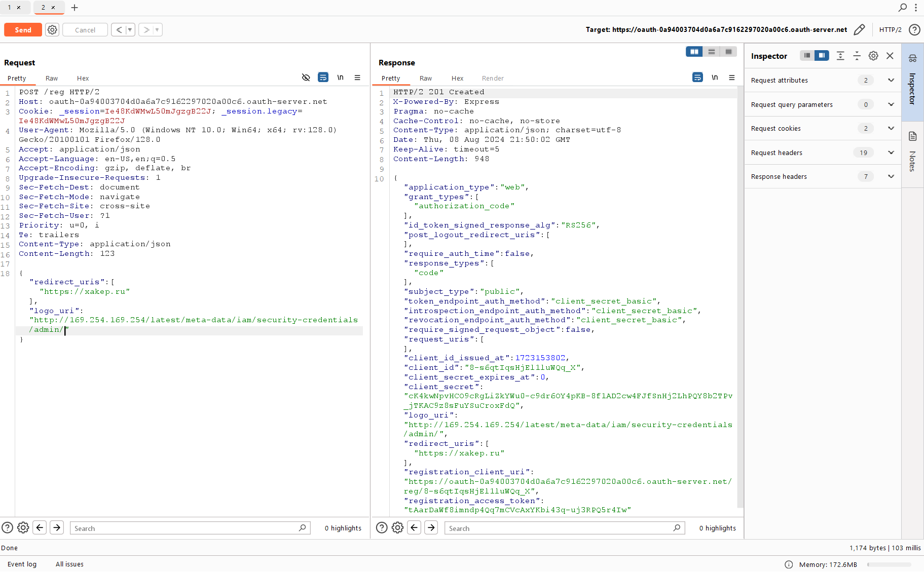Open help icon next to HTTP/2
924x572 pixels.
click(914, 30)
